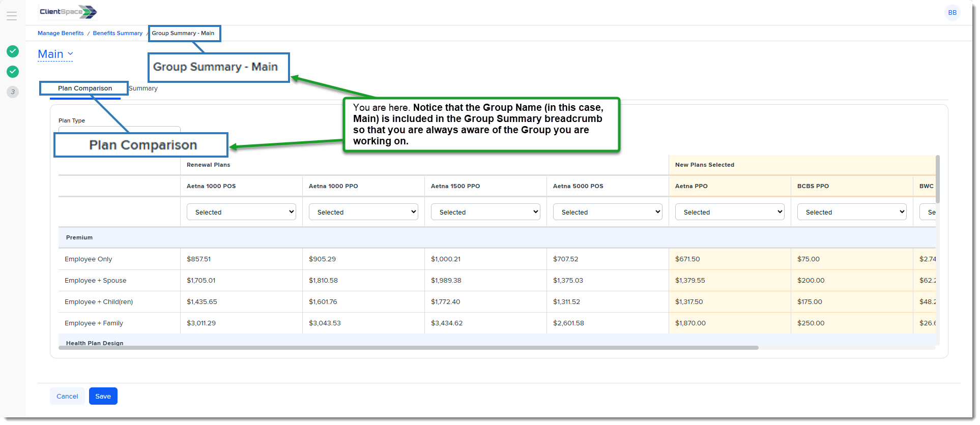
Task: Click the vertical table scrollbar
Action: pyautogui.click(x=937, y=179)
